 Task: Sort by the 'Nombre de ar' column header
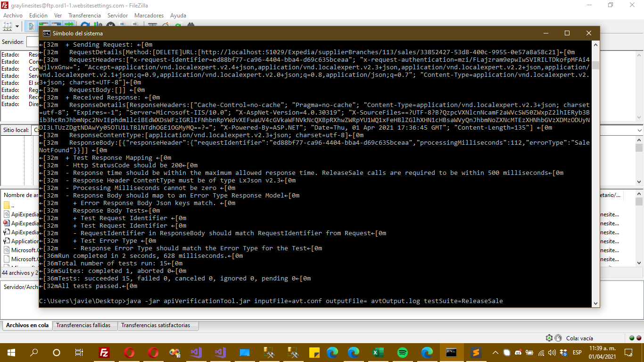click(x=20, y=195)
